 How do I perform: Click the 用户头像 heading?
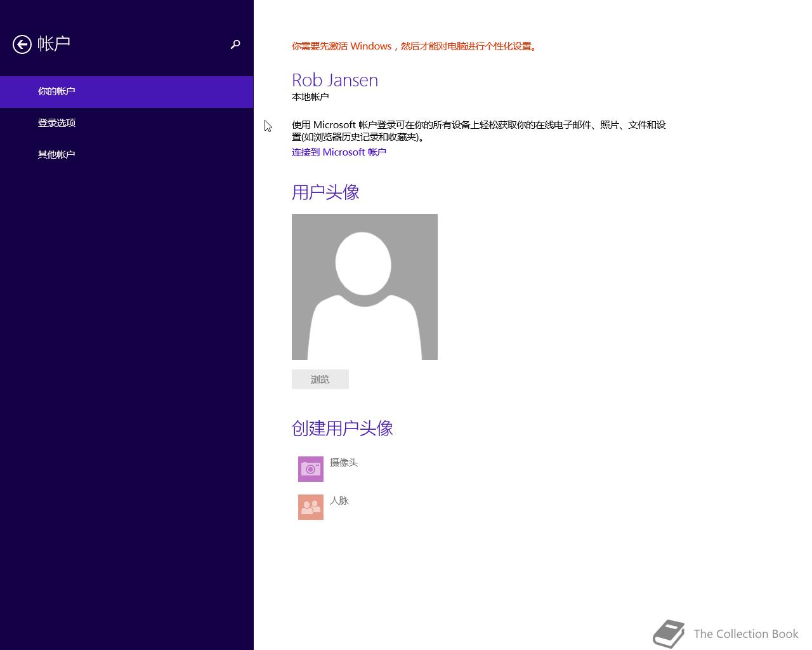pyautogui.click(x=325, y=192)
